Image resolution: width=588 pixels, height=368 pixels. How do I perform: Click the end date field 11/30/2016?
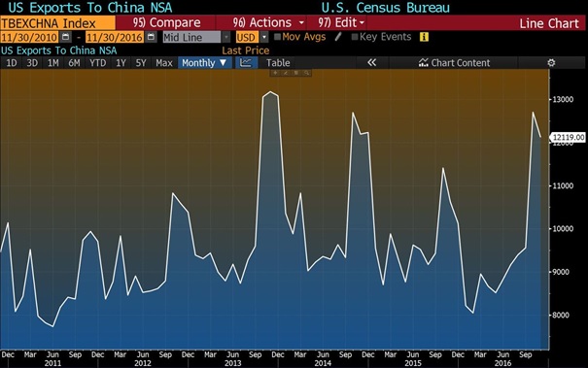(115, 37)
